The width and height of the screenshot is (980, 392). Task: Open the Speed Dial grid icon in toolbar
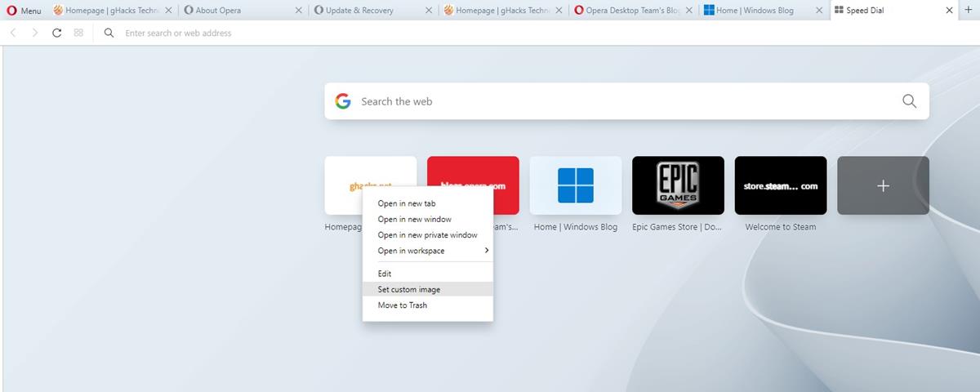click(78, 33)
